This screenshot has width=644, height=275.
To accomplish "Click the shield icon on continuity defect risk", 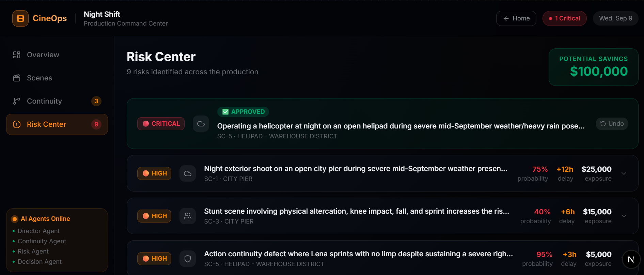I will [x=188, y=259].
